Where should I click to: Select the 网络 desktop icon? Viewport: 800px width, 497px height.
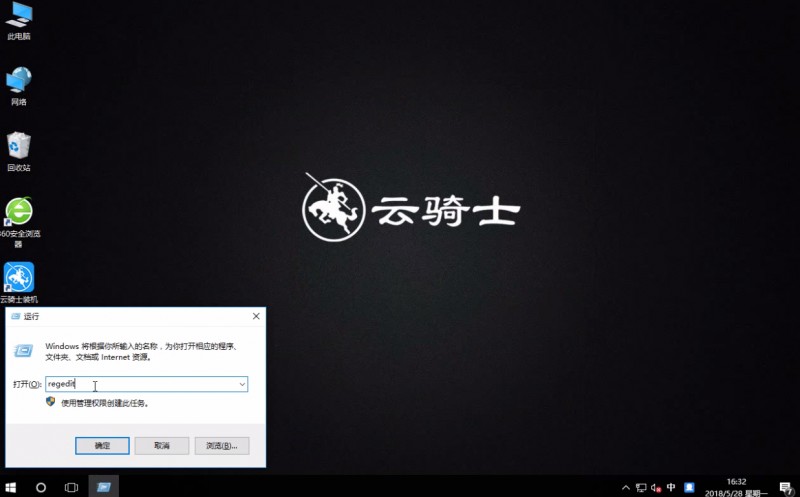[x=19, y=86]
